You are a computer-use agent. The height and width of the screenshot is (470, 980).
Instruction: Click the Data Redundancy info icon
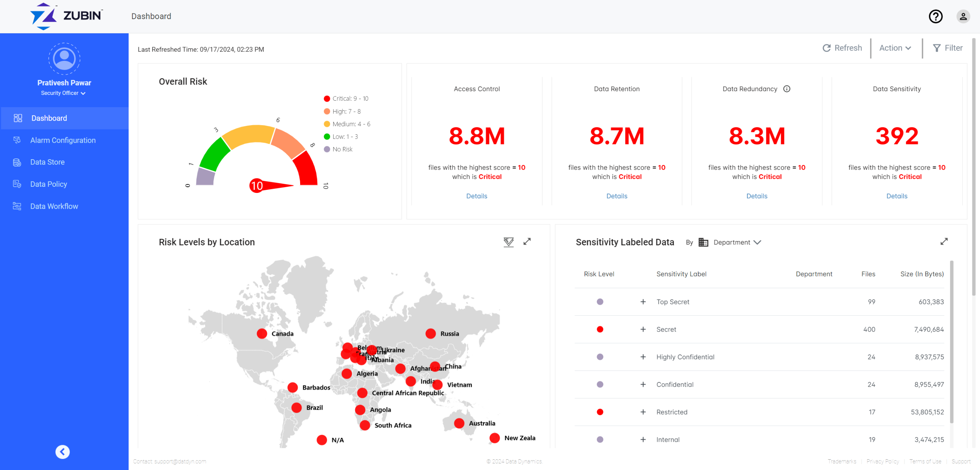tap(787, 89)
